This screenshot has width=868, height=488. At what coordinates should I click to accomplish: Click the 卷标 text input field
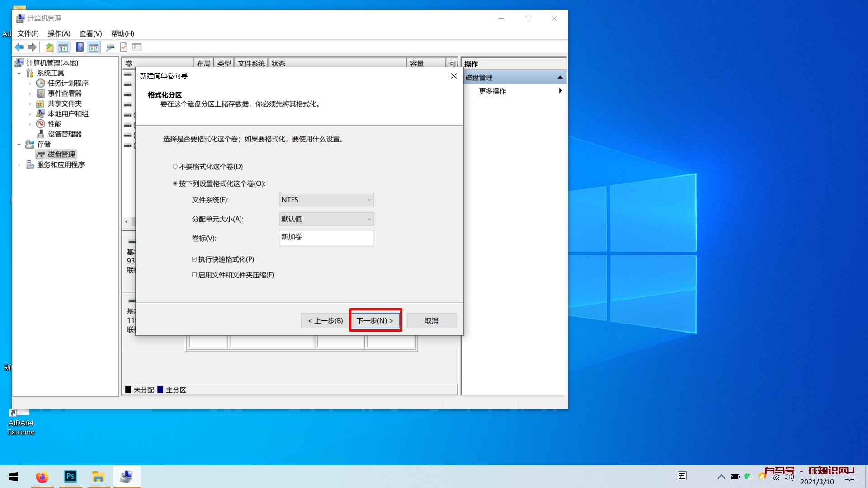[x=326, y=238]
